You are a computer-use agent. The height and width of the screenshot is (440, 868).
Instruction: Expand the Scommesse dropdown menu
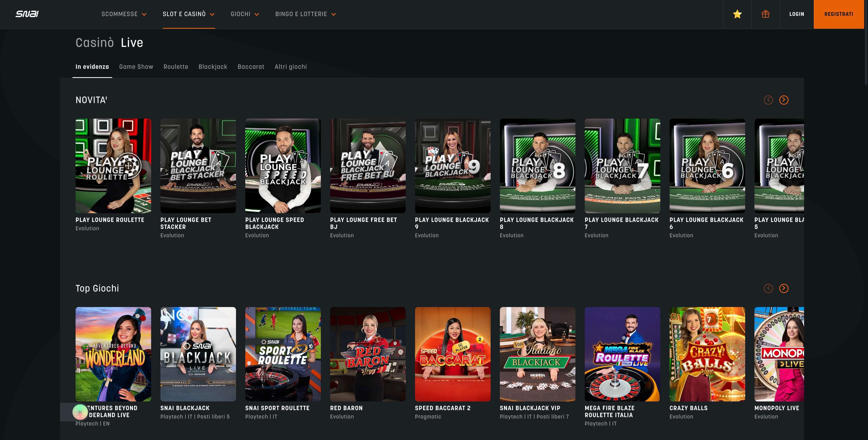(x=124, y=14)
